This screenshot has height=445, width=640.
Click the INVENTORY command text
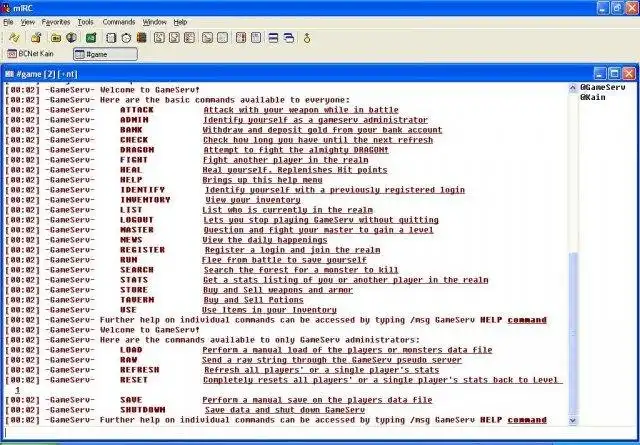[145, 200]
